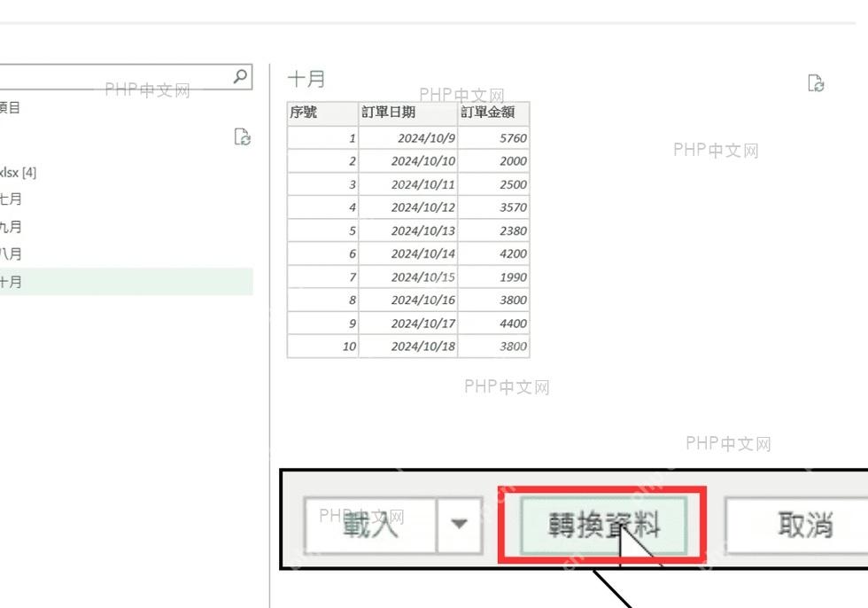This screenshot has height=608, width=868.
Task: Click the 3800 amount in row 10
Action: click(494, 347)
